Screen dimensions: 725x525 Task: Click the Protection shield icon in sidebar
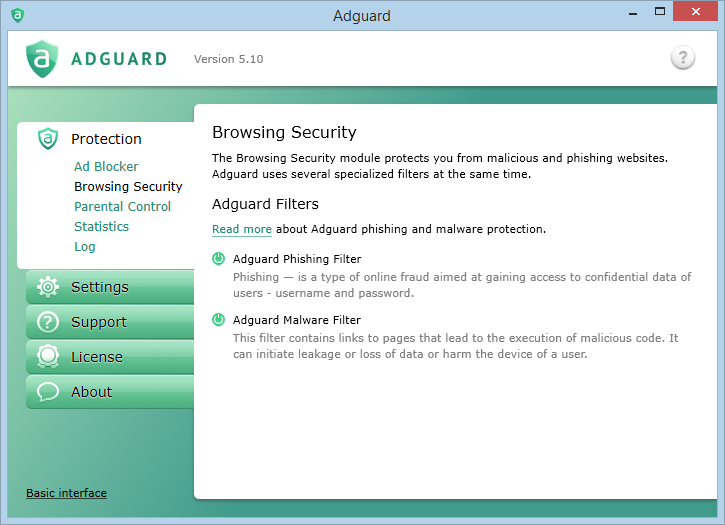(x=48, y=139)
